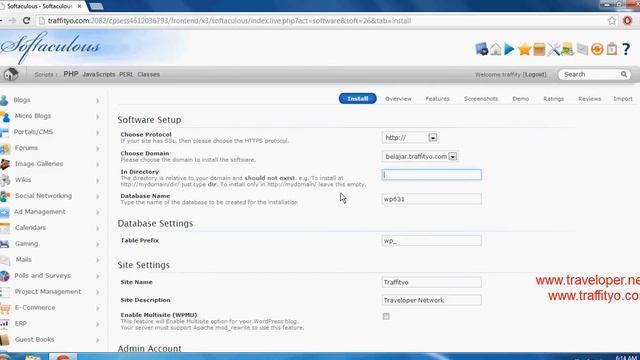640x360 pixels.
Task: Open the brown box installations icon
Action: pyautogui.click(x=539, y=49)
